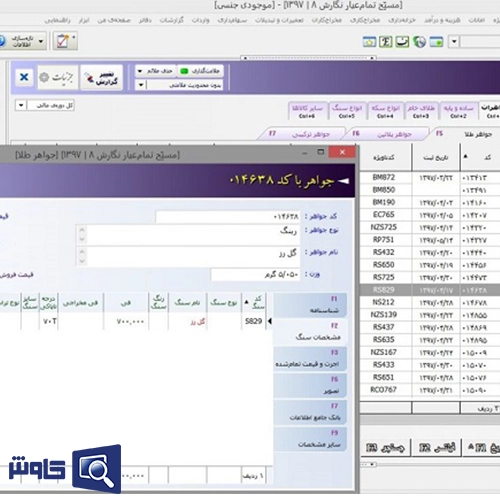Expand the combo box arrow right of the toolbar icons
Screen dimensions: 500x500
tap(454, 42)
